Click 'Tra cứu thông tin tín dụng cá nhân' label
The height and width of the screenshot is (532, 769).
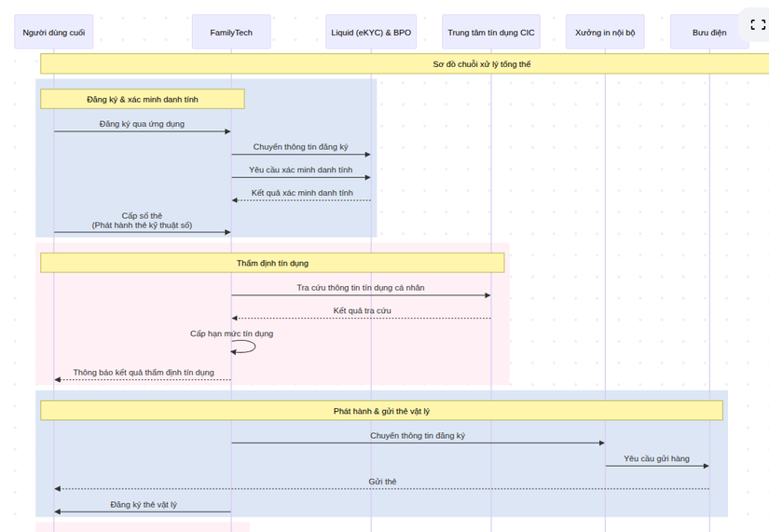coord(361,288)
